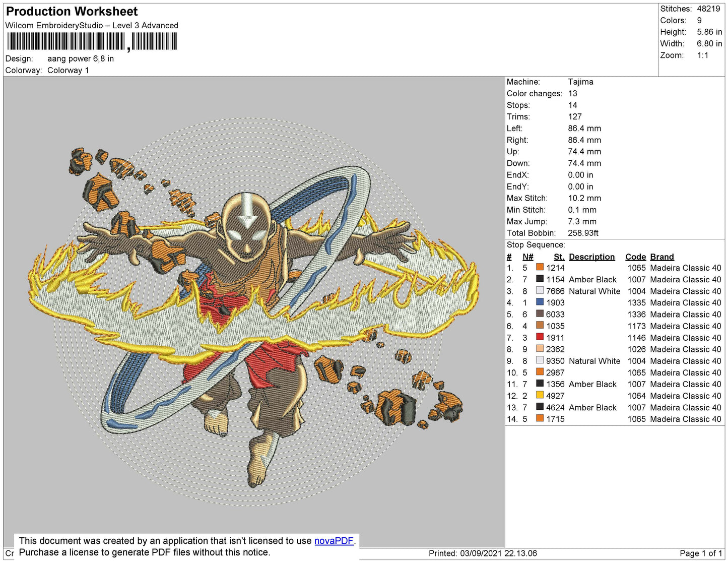Image resolution: width=728 pixels, height=563 pixels.
Task: Click 'Madeira Classic 40' in stop 14 row
Action: [686, 419]
